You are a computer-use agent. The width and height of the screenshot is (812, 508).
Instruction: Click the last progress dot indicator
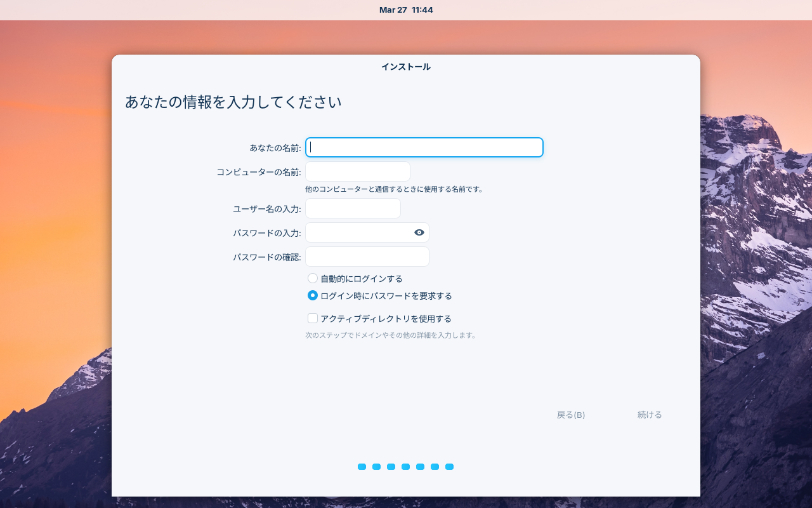tap(450, 467)
